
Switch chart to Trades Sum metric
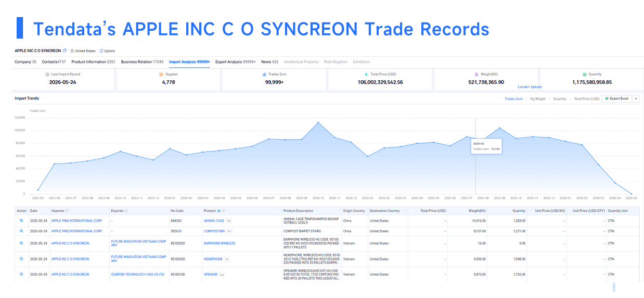[513, 98]
